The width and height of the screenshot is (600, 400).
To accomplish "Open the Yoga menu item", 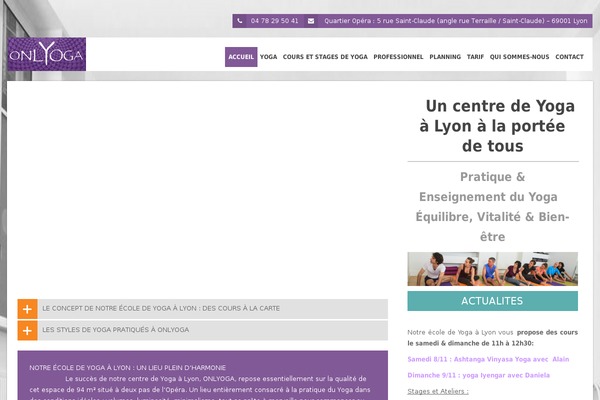I will (x=269, y=57).
